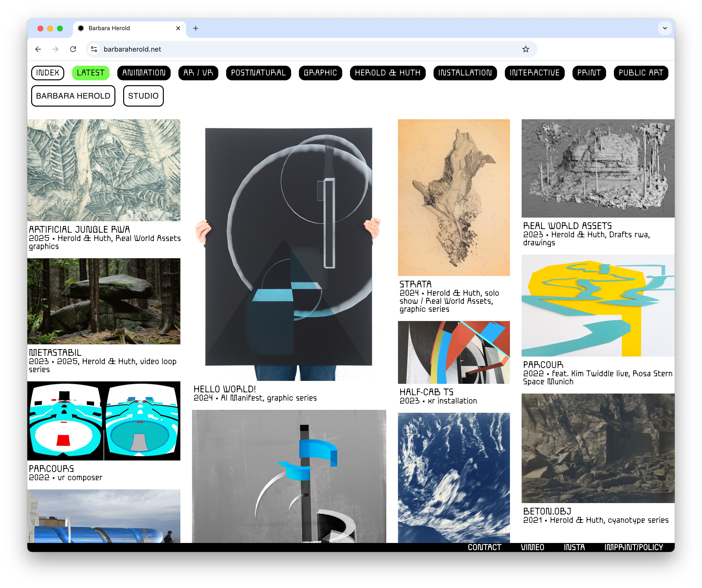Open the BARBARA HEROLD page button
This screenshot has height=588, width=702.
73,96
